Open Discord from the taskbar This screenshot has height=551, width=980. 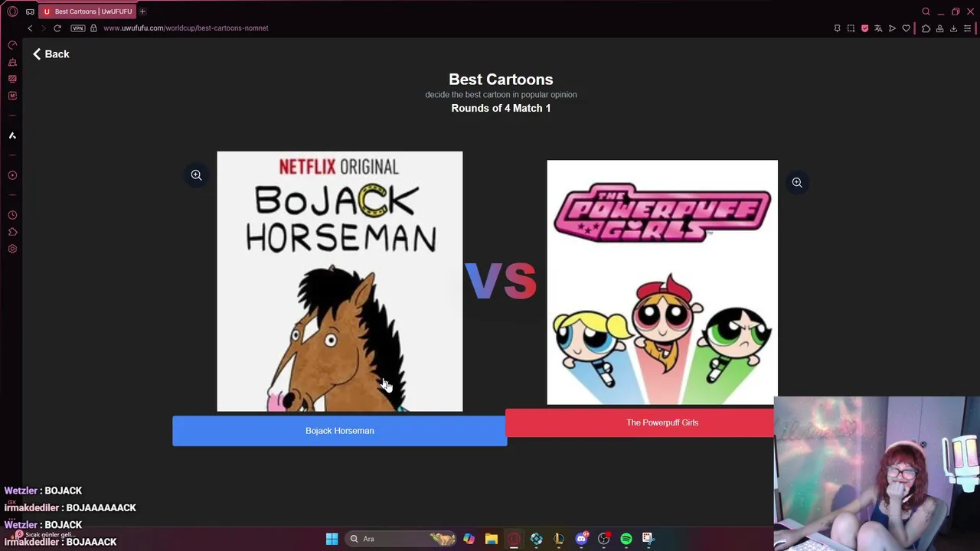coord(581,539)
